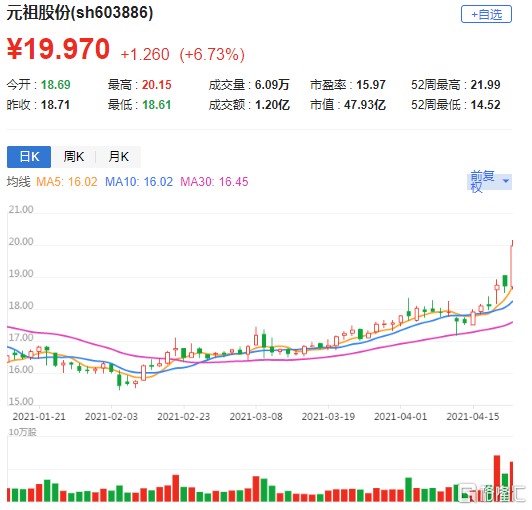Screen dimensions: 532x510
Task: Click 52周最高 value 21.99
Action: 485,84
